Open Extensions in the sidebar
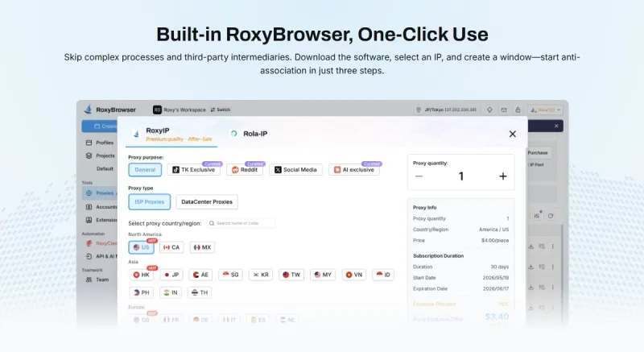The width and height of the screenshot is (644, 352). click(101, 220)
